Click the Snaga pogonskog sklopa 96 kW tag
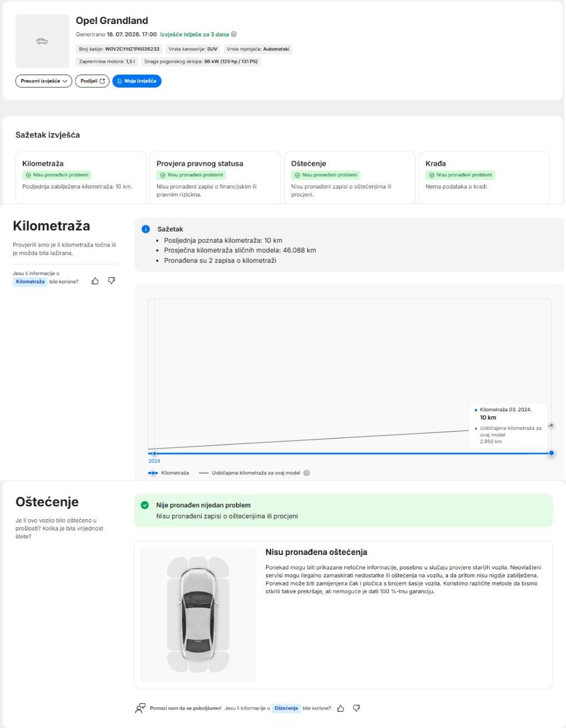The height and width of the screenshot is (728, 566). coord(201,62)
